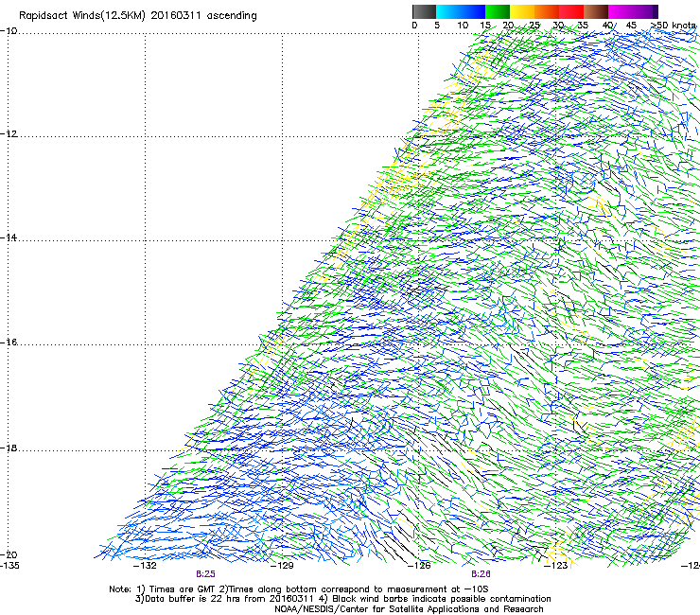
Task: Click the '-129' longitude axis label
Action: [x=282, y=566]
